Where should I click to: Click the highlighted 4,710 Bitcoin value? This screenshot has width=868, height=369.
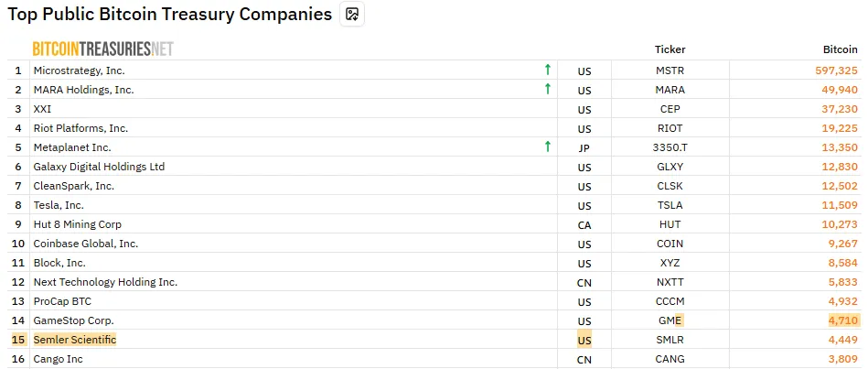pos(842,320)
